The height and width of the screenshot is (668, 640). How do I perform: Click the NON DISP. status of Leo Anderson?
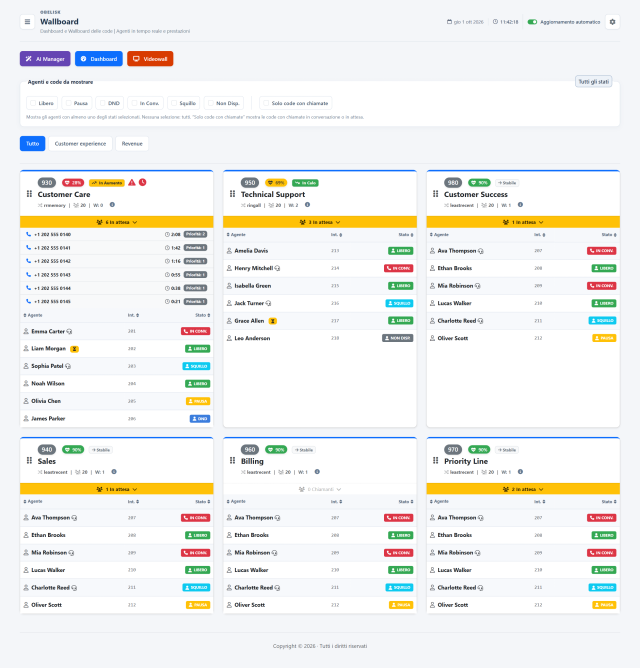(398, 338)
